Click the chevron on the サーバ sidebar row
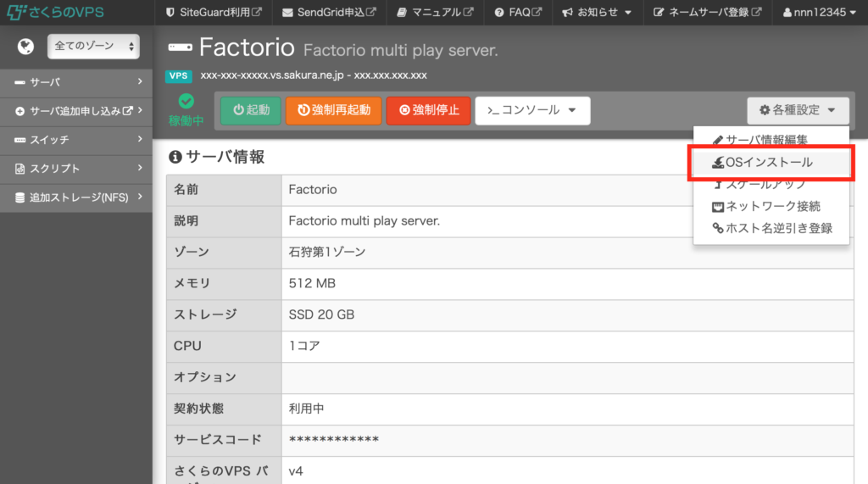This screenshot has width=868, height=484. tap(140, 81)
